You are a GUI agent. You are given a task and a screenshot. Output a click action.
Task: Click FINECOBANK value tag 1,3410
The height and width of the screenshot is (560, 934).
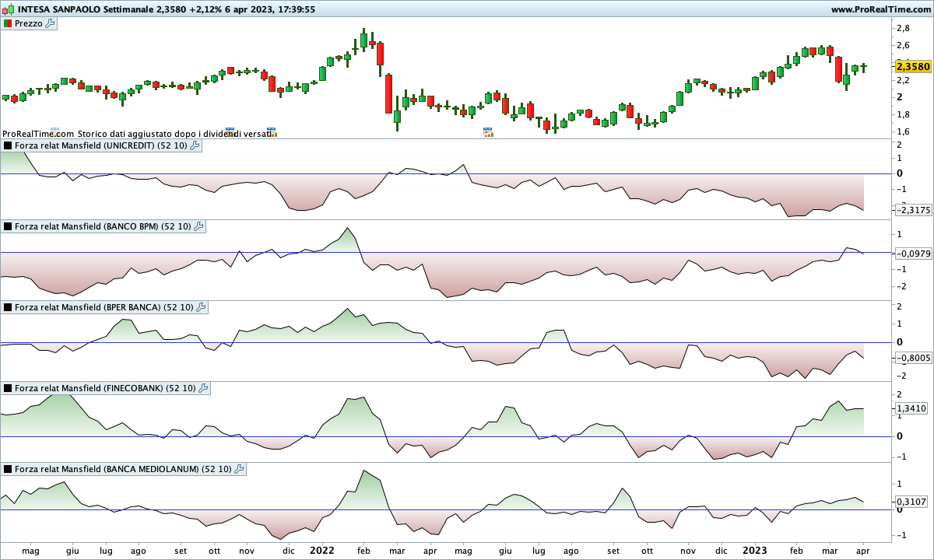913,408
